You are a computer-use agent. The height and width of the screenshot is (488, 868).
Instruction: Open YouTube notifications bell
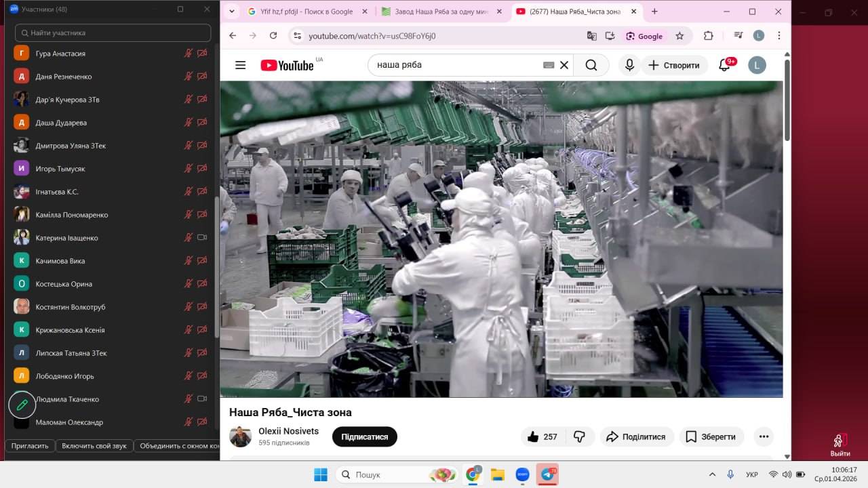click(x=724, y=65)
